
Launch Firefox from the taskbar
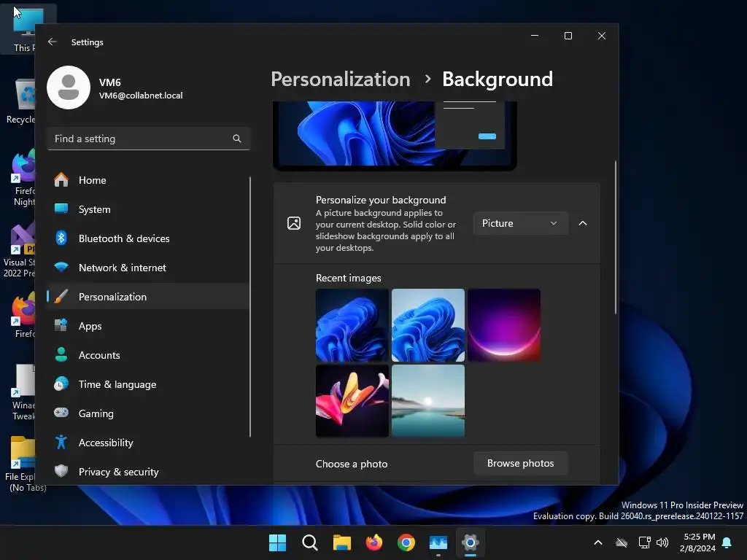[374, 542]
